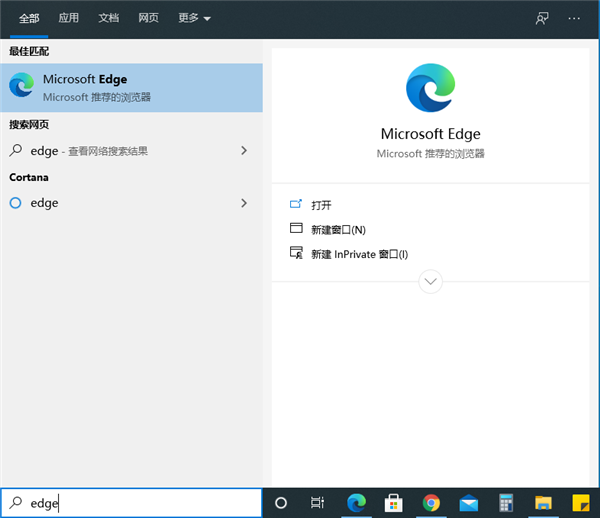
Task: Click the Cortana circle icon next to edge
Action: click(x=15, y=203)
